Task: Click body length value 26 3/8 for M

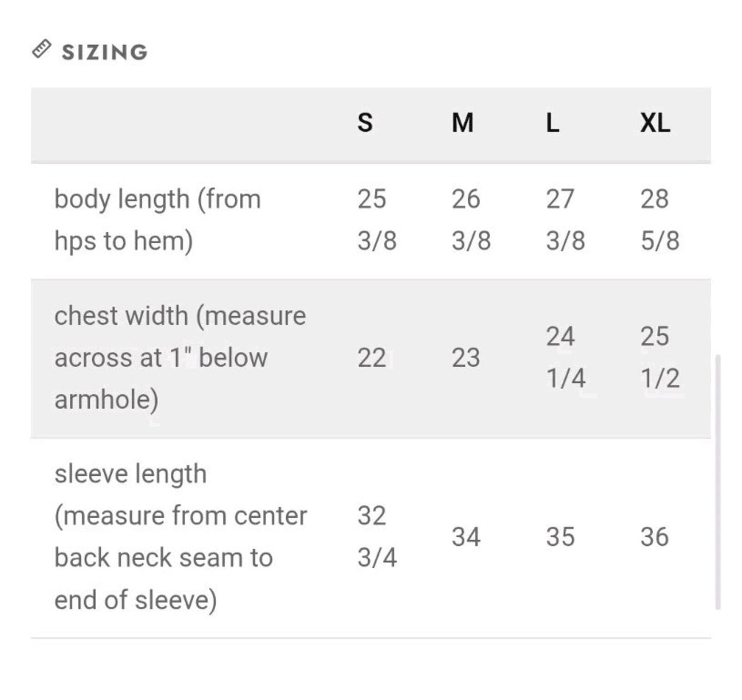Action: click(471, 220)
